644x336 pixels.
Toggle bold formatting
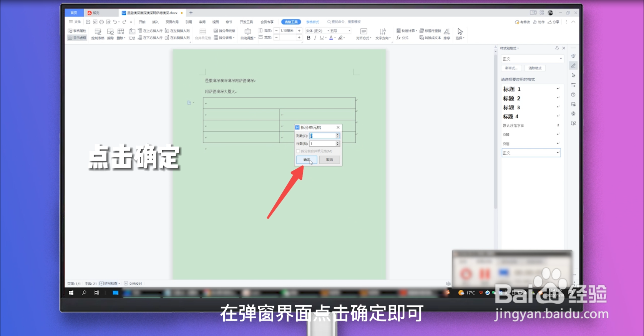[309, 38]
